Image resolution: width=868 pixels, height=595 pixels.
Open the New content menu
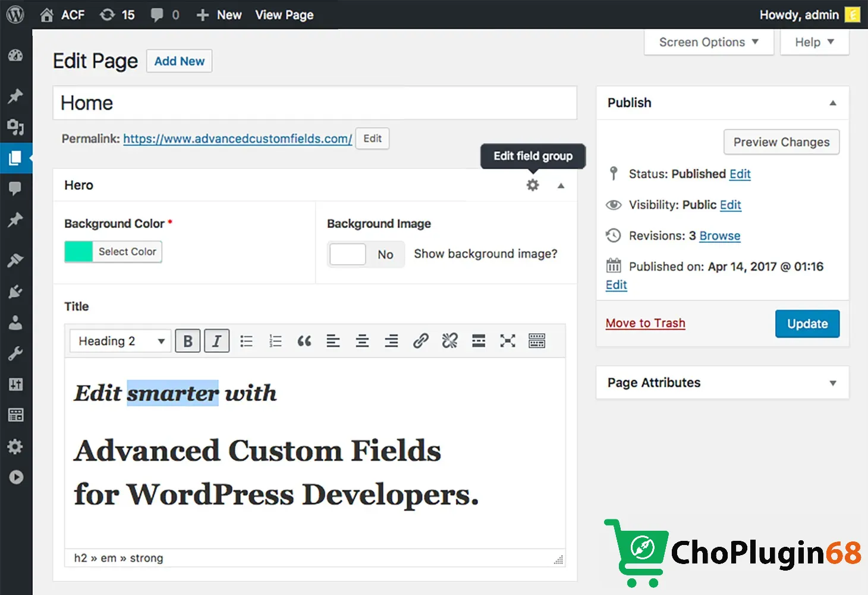pyautogui.click(x=219, y=15)
